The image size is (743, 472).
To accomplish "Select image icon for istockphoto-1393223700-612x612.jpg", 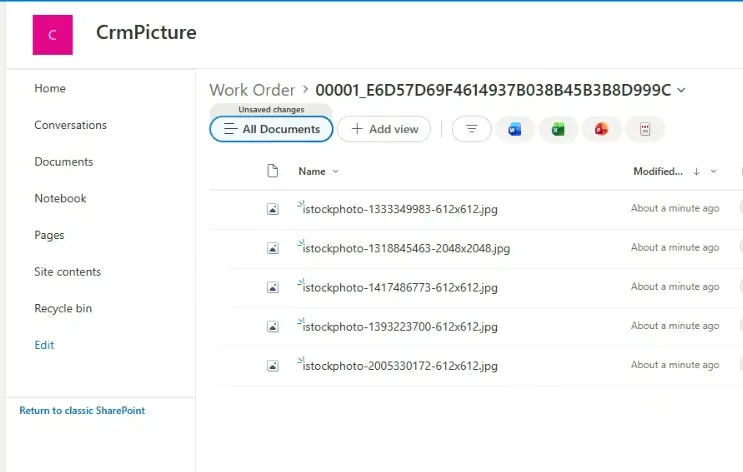I will click(272, 327).
